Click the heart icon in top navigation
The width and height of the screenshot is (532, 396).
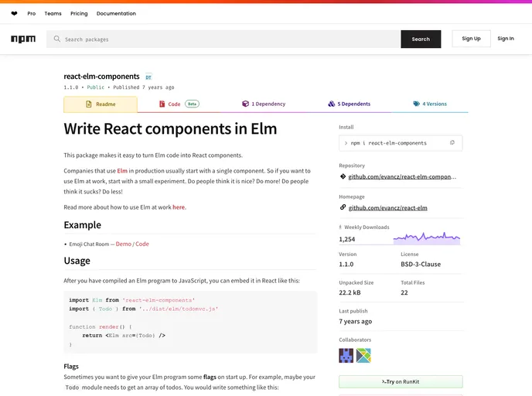pos(14,14)
